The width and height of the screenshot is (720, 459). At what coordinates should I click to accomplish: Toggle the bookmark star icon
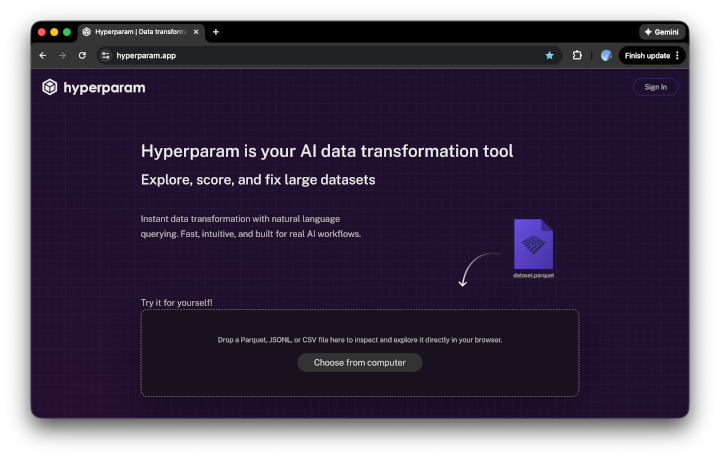pos(549,56)
